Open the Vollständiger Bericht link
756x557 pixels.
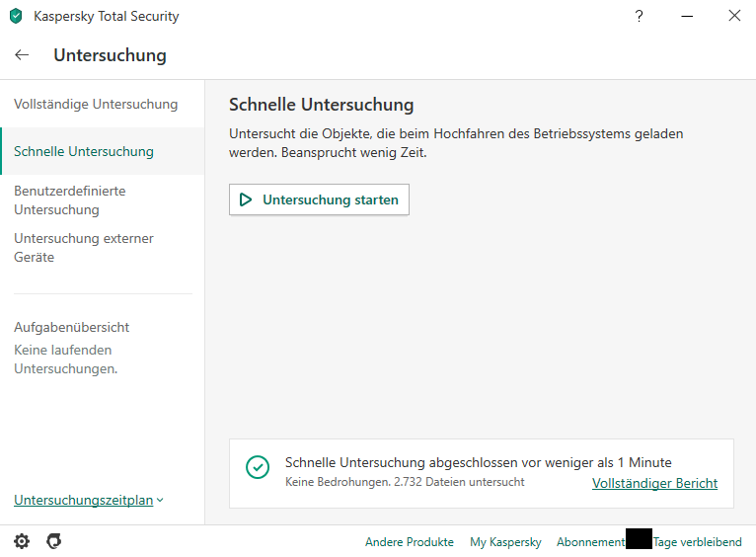[x=654, y=483]
